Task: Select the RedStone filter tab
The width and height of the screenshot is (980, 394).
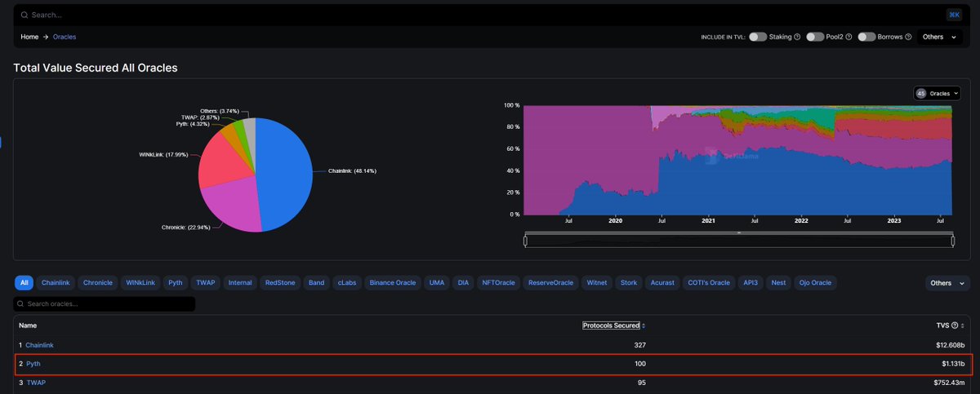Action: 281,283
